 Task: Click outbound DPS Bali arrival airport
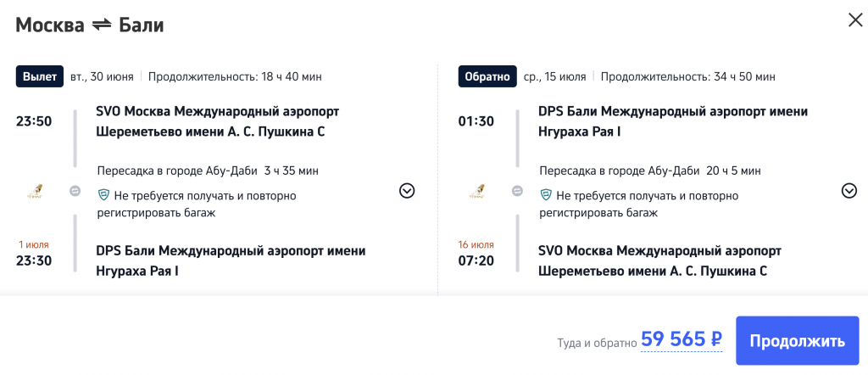[231, 260]
